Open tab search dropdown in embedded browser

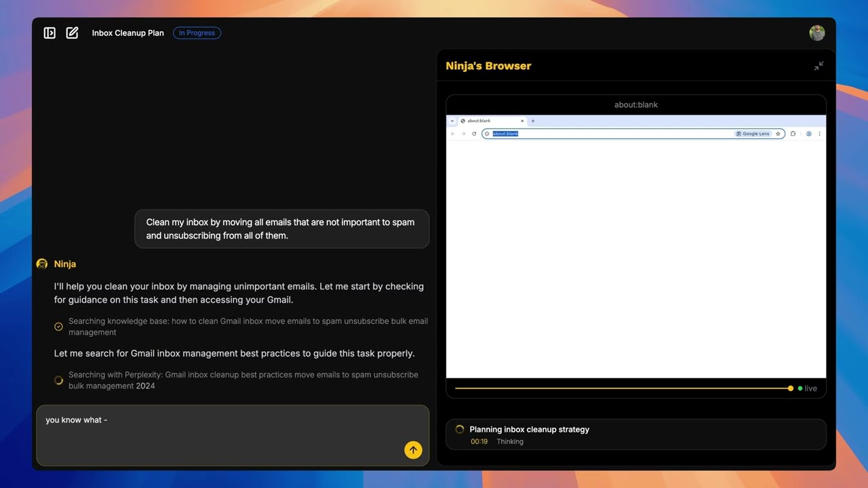point(452,121)
